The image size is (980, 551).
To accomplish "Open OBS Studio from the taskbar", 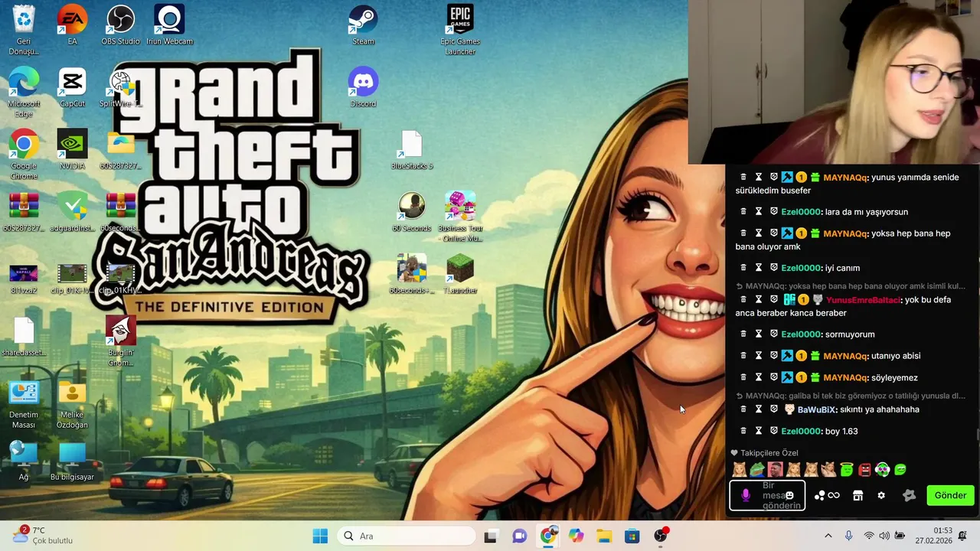I will click(661, 536).
